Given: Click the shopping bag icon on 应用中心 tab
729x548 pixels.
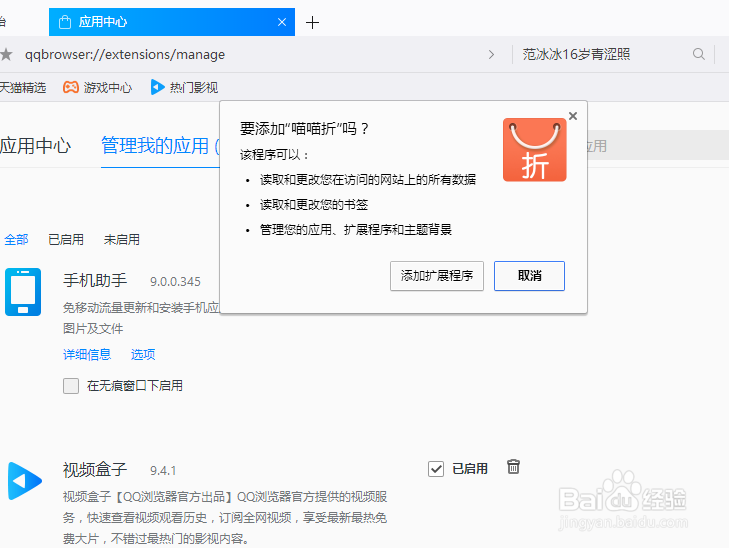Looking at the screenshot, I should coord(65,22).
